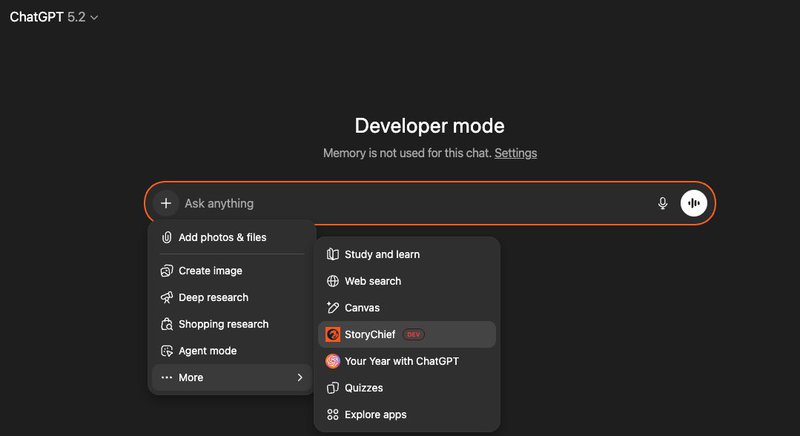Select Quizzes from the submenu
Screen dimensions: 800x436
pos(407,388)
